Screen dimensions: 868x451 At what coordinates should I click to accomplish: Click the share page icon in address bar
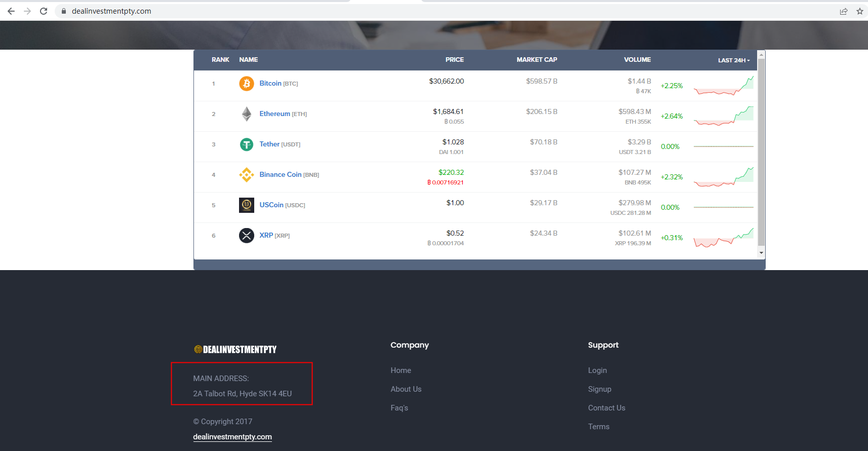[x=844, y=11]
